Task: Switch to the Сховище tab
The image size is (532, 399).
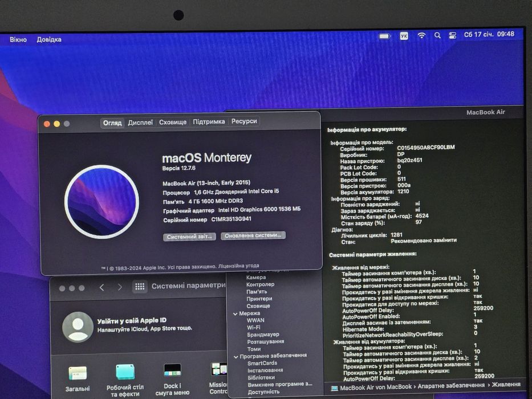Action: coord(173,122)
